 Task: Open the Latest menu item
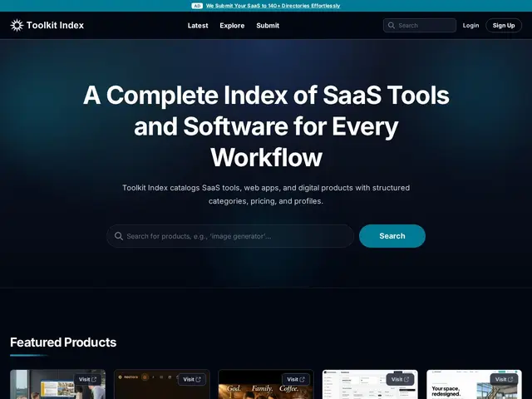(x=198, y=26)
